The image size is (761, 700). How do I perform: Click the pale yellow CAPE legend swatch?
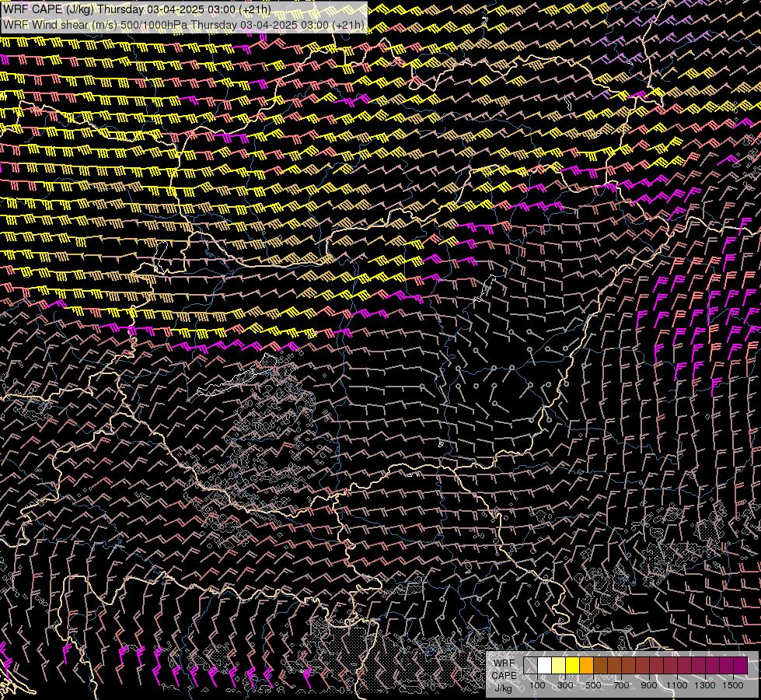pos(559,666)
